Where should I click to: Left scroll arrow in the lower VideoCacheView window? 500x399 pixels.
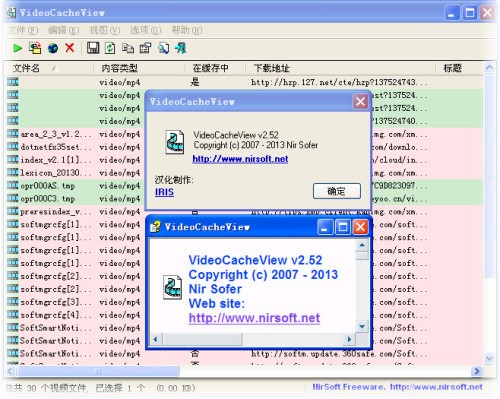[x=155, y=339]
